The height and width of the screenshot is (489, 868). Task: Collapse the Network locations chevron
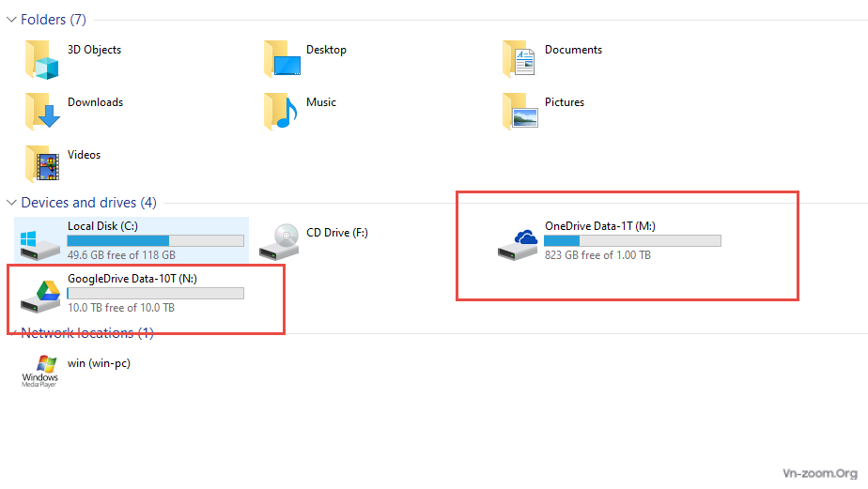[11, 332]
